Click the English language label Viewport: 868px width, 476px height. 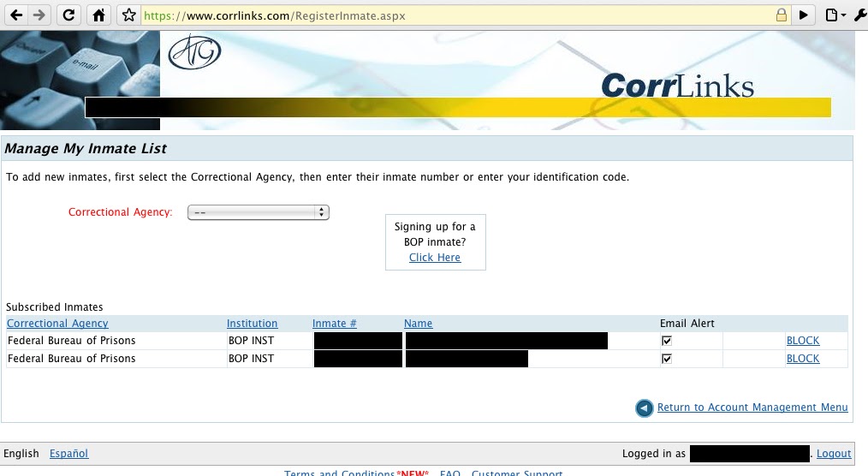click(x=21, y=453)
